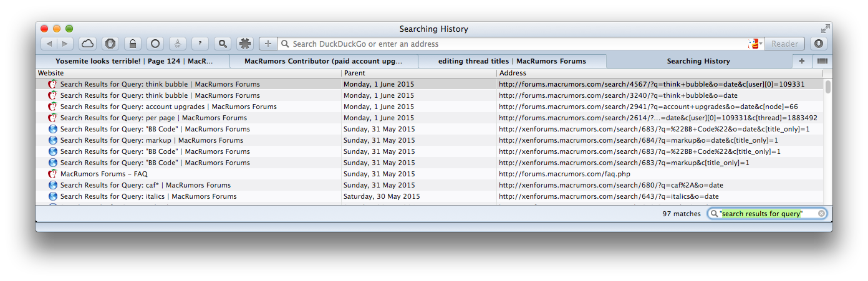
Task: Click the magnifier toolbar button
Action: click(222, 44)
